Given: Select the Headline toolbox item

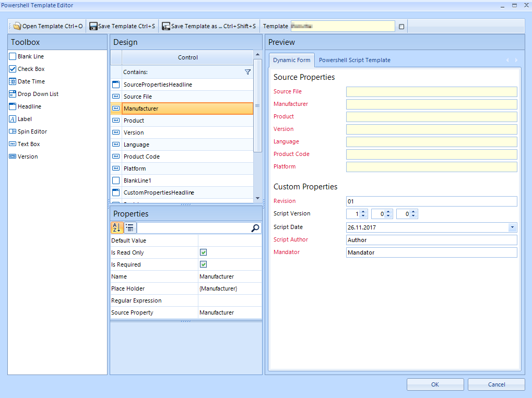Looking at the screenshot, I should tap(26, 106).
